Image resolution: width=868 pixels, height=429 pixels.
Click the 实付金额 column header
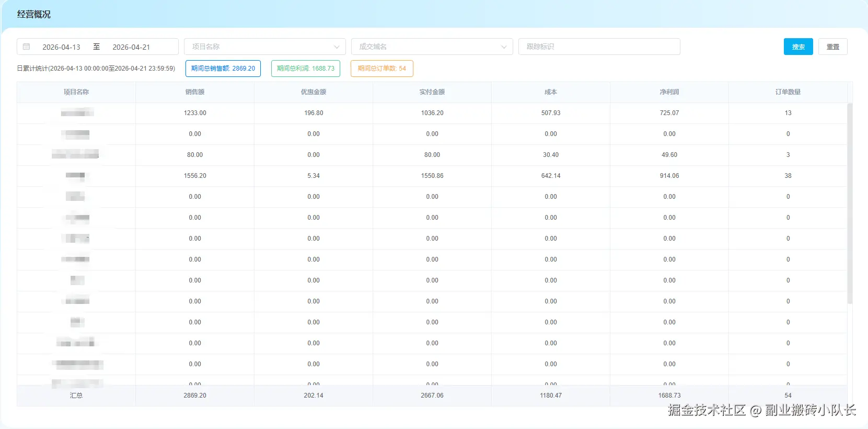[x=432, y=92]
